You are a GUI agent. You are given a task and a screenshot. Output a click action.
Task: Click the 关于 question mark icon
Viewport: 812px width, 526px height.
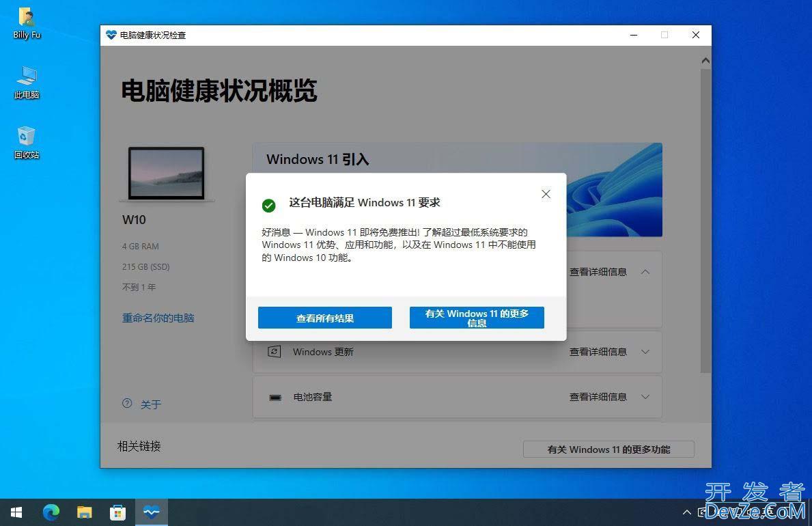coord(127,403)
